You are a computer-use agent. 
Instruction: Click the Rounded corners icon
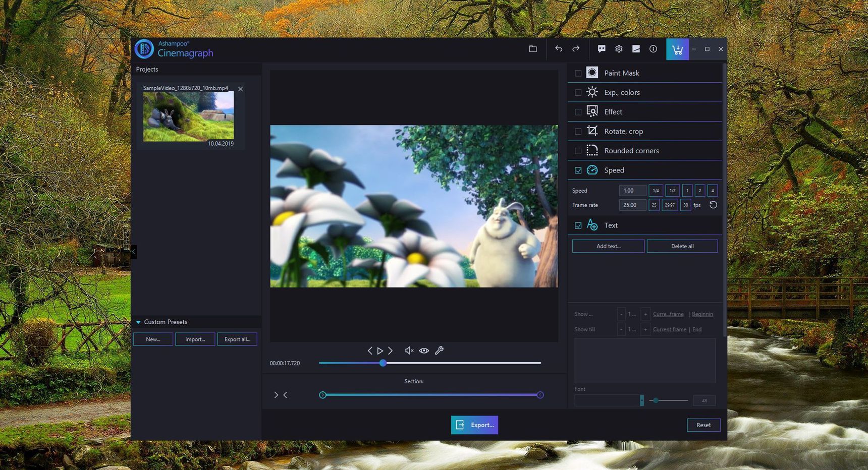point(592,150)
